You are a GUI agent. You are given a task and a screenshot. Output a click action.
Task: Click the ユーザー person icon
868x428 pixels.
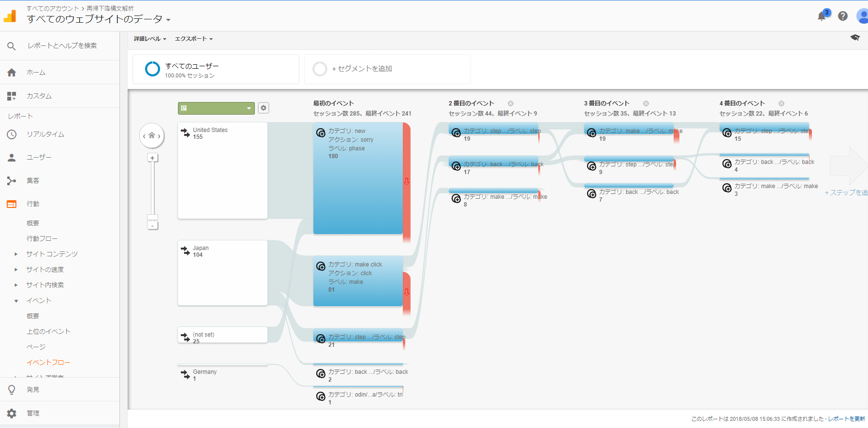(x=12, y=158)
